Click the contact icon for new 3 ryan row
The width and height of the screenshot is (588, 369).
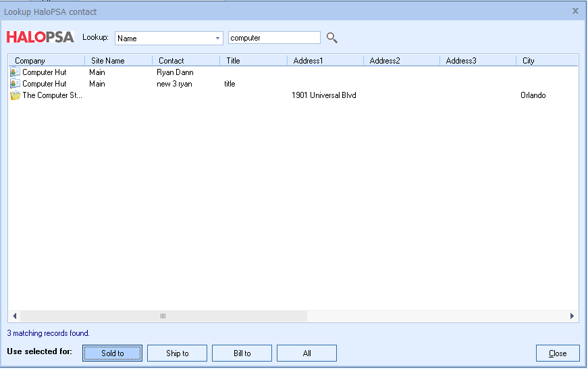tap(15, 84)
